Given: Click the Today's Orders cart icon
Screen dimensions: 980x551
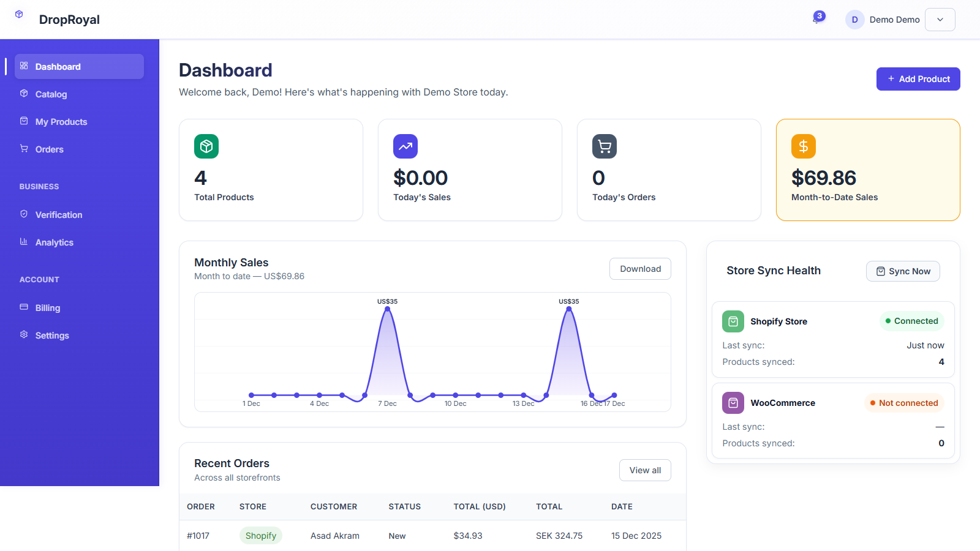Looking at the screenshot, I should click(x=605, y=146).
